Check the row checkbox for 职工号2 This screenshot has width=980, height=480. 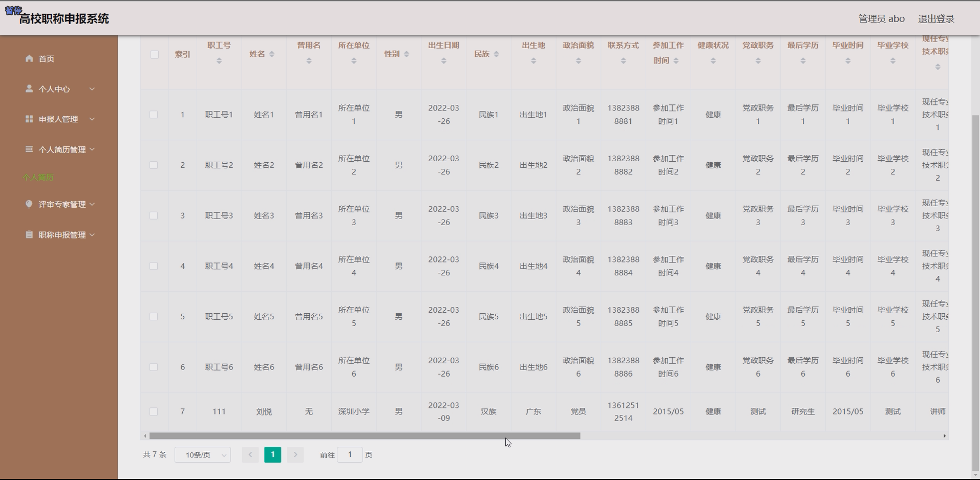(154, 165)
